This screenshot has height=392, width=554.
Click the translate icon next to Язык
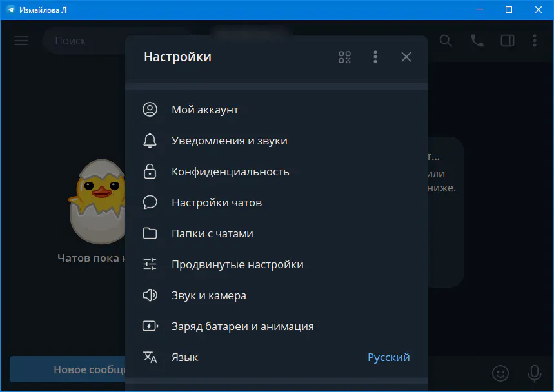pyautogui.click(x=150, y=357)
